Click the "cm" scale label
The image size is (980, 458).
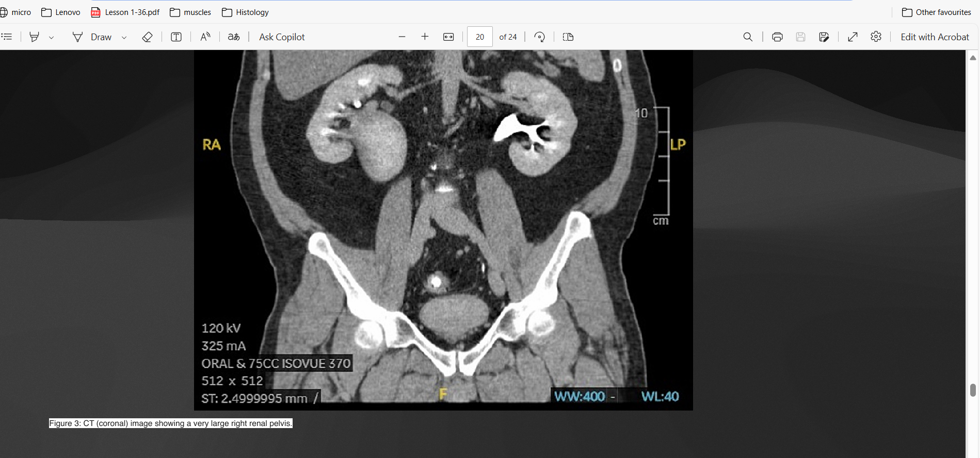pyautogui.click(x=661, y=221)
